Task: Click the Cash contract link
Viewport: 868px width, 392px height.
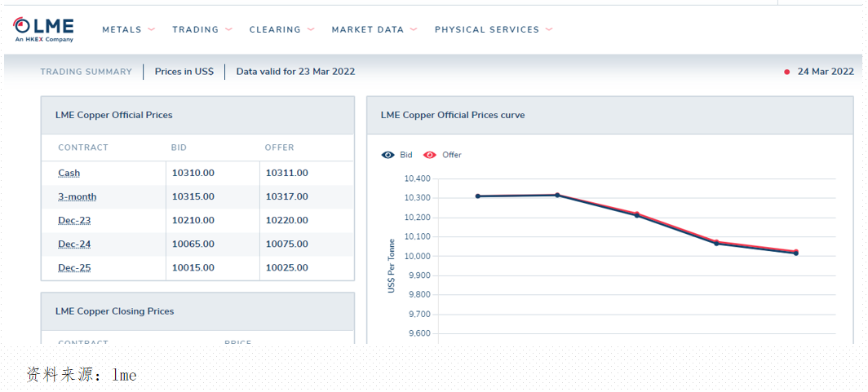Action: click(x=69, y=173)
